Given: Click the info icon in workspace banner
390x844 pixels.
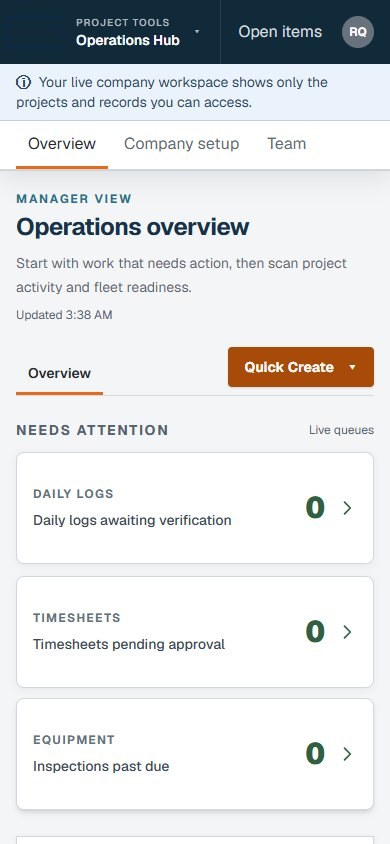Looking at the screenshot, I should 23,82.
